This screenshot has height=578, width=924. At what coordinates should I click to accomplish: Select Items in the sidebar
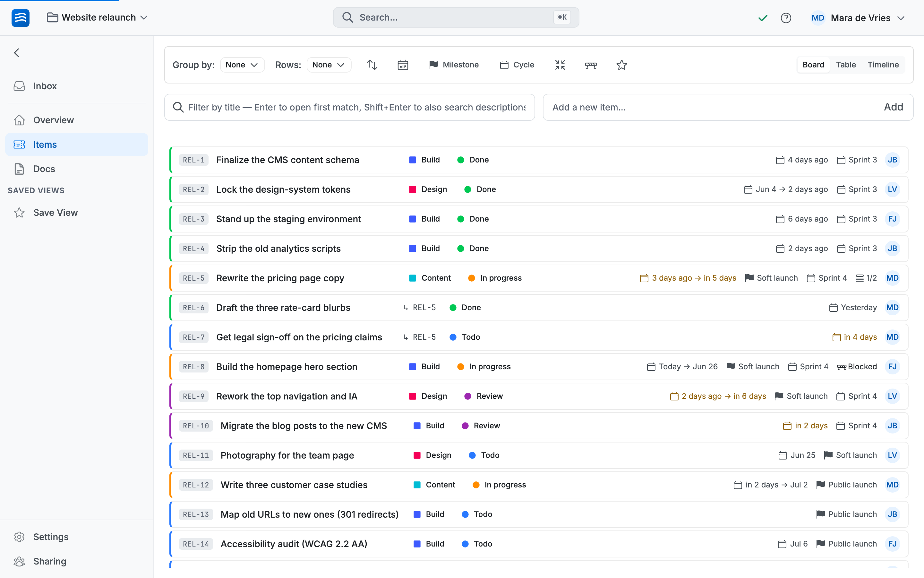[76, 144]
